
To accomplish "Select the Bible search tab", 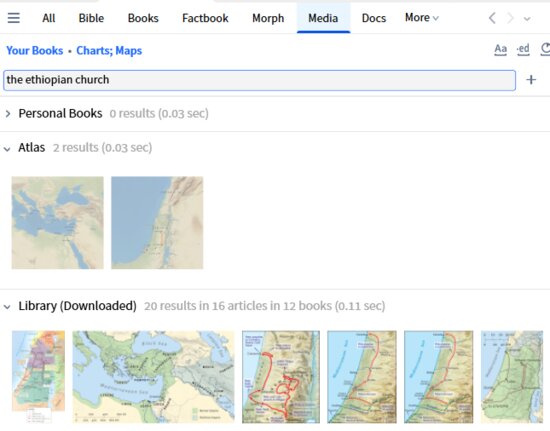I will point(91,18).
